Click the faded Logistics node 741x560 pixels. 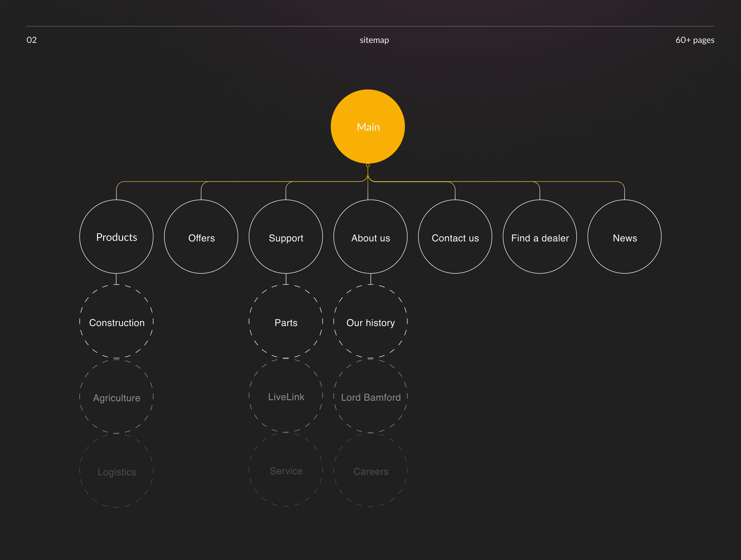pos(116,472)
